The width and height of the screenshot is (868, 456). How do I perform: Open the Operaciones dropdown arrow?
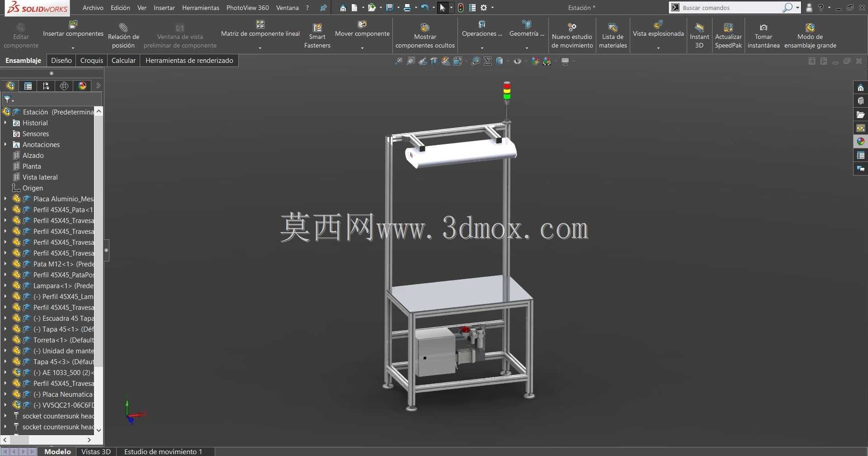coord(482,48)
